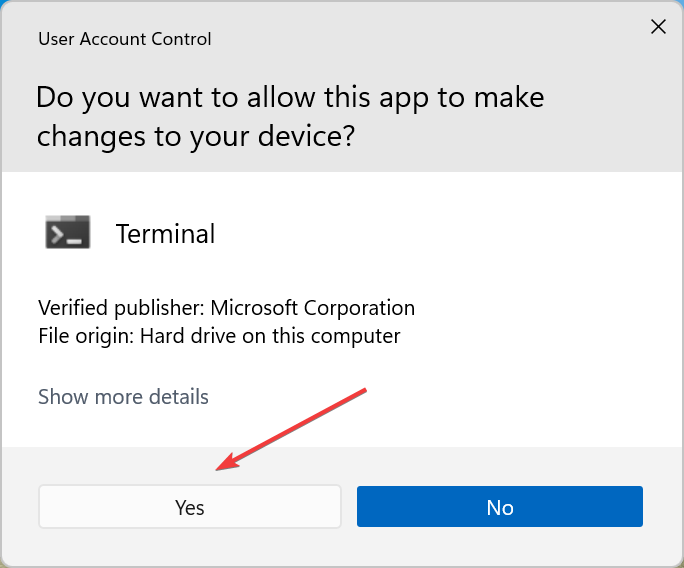
Task: Click the User Account Control title text
Action: [125, 40]
